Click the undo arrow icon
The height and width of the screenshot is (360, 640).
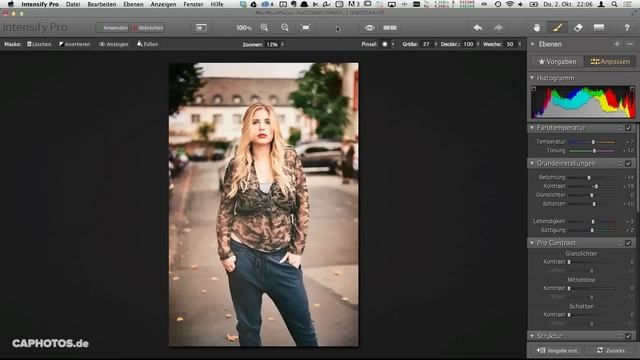point(478,28)
